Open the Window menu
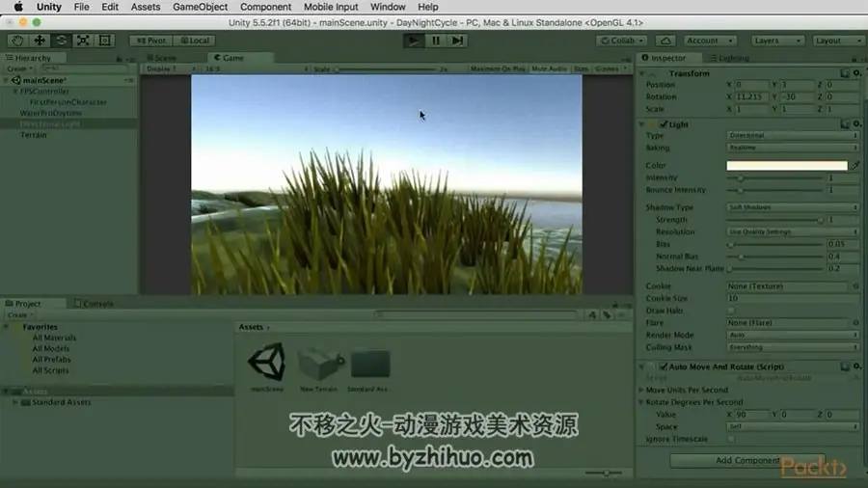The width and height of the screenshot is (868, 488). coord(388,7)
